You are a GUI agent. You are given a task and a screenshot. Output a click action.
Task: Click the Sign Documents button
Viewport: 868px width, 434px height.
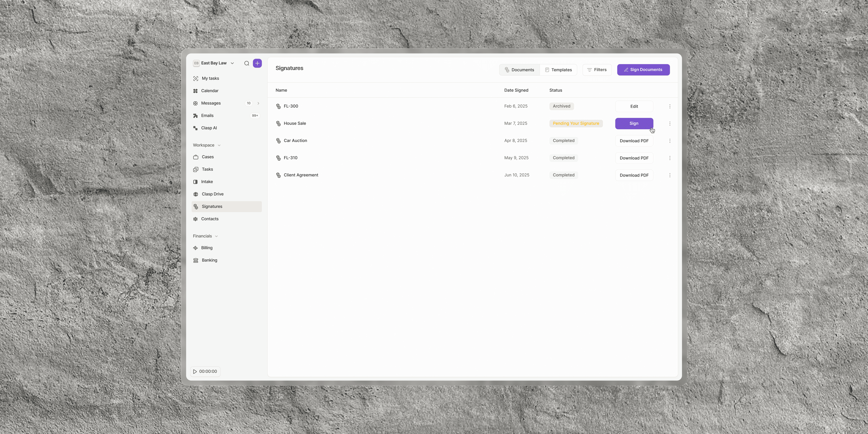(x=643, y=70)
